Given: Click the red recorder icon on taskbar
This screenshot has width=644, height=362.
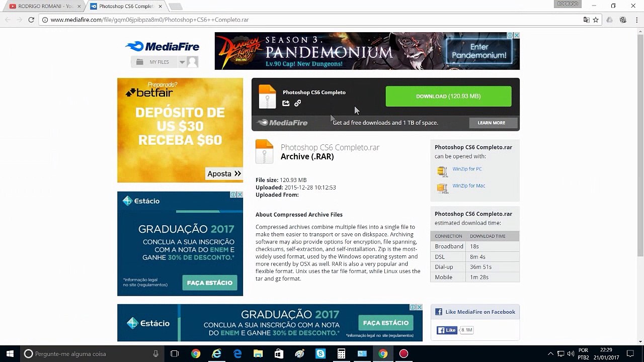Looking at the screenshot, I should (x=404, y=354).
